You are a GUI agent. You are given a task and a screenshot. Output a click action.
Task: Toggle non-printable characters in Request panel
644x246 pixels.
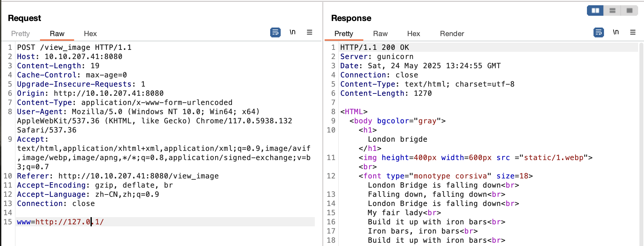tap(292, 32)
